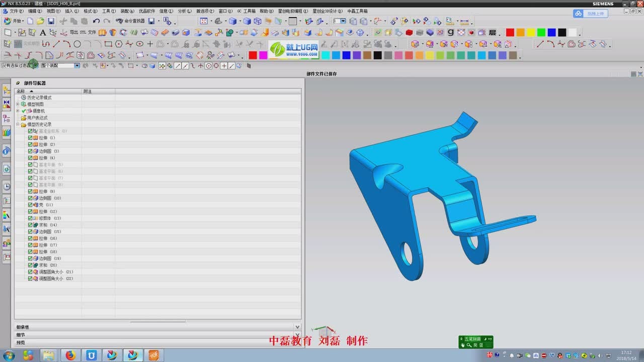This screenshot has height=362, width=644.
Task: Click the 拖拽上传 upload button
Action: 591,14
